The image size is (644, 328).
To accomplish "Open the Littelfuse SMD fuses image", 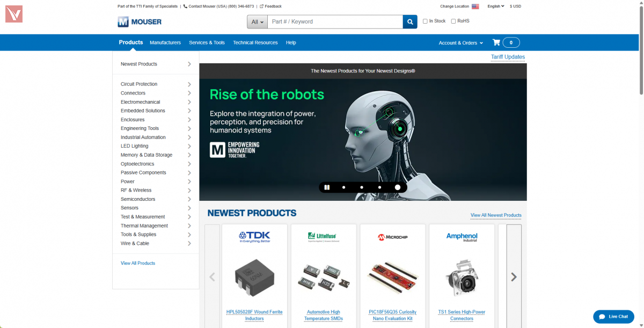I will click(324, 277).
